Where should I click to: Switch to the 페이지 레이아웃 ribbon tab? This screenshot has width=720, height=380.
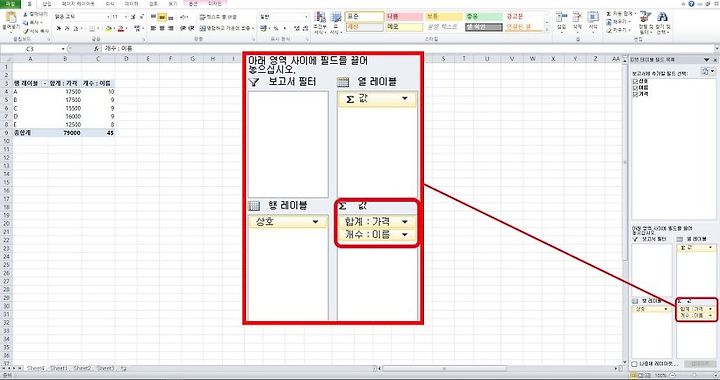[78, 4]
